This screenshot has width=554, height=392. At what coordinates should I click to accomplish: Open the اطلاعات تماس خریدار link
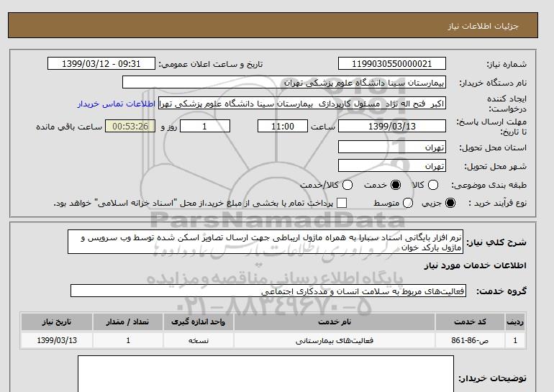tap(117, 104)
